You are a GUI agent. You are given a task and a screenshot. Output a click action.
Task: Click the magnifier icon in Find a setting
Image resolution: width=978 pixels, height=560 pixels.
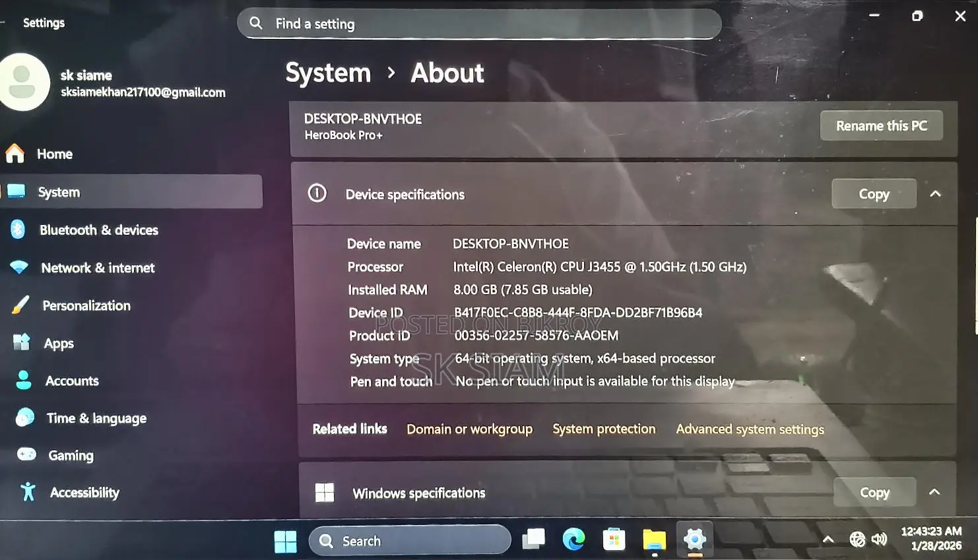point(255,23)
